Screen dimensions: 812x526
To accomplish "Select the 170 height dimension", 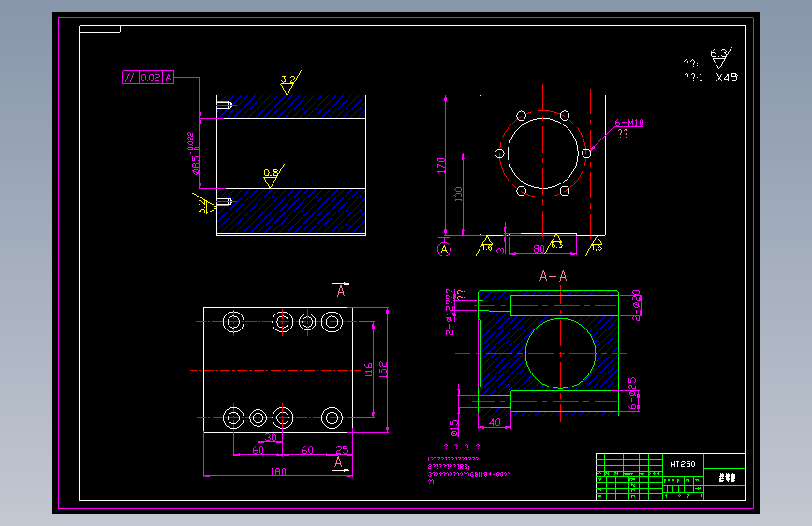I will coord(441,166).
